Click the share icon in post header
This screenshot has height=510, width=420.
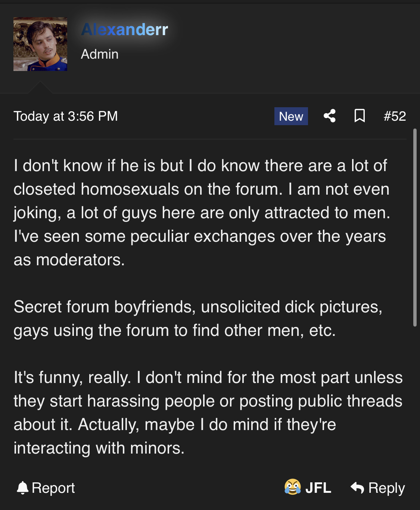click(x=330, y=116)
